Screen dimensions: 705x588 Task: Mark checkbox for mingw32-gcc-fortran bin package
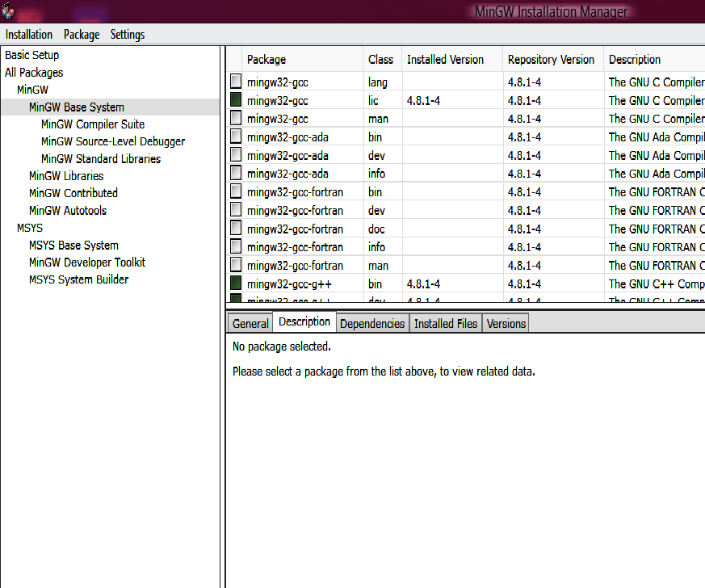click(236, 191)
